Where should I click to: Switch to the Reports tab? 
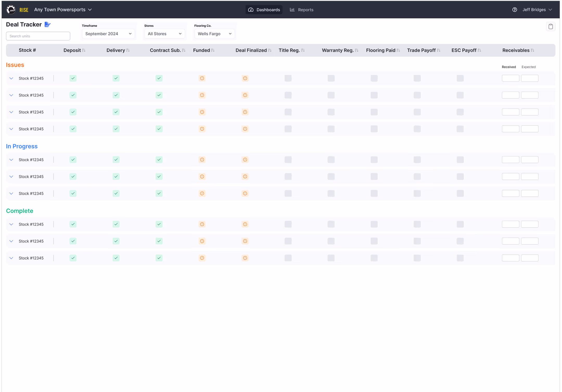(x=302, y=10)
